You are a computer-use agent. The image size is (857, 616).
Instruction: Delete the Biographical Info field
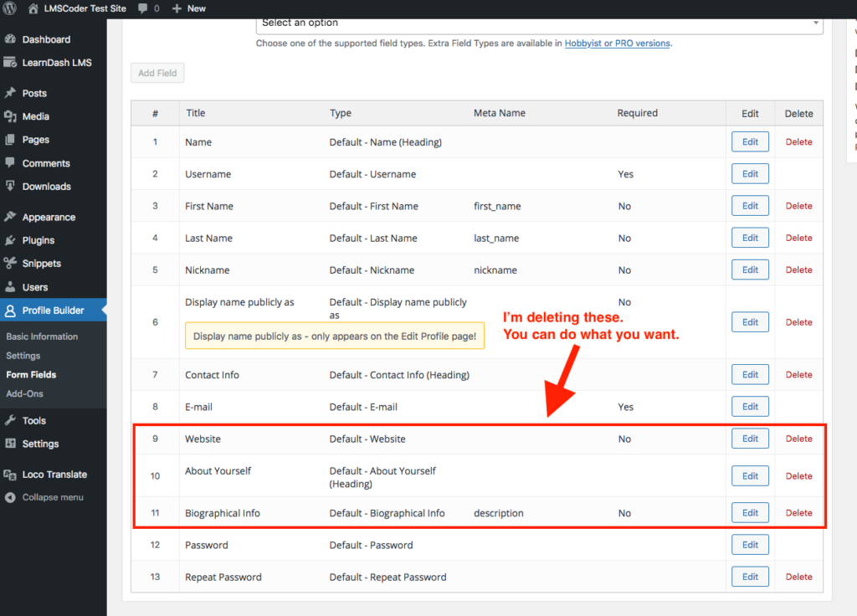click(798, 513)
